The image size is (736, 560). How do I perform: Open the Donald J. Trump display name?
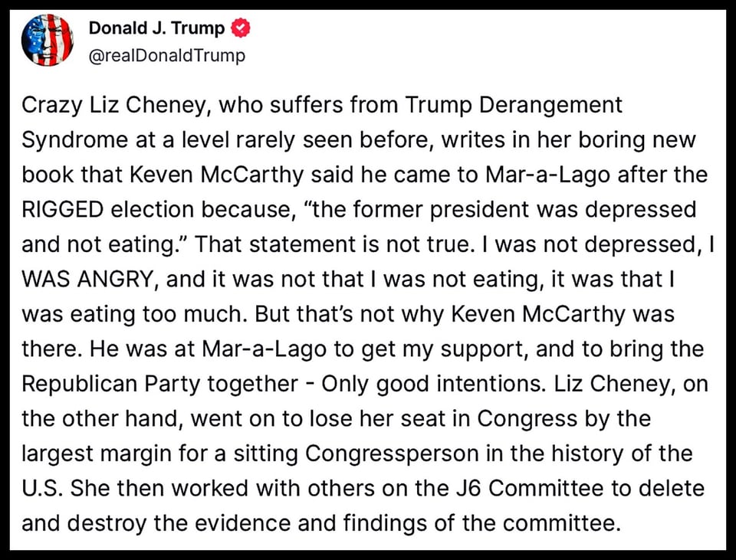pyautogui.click(x=157, y=29)
